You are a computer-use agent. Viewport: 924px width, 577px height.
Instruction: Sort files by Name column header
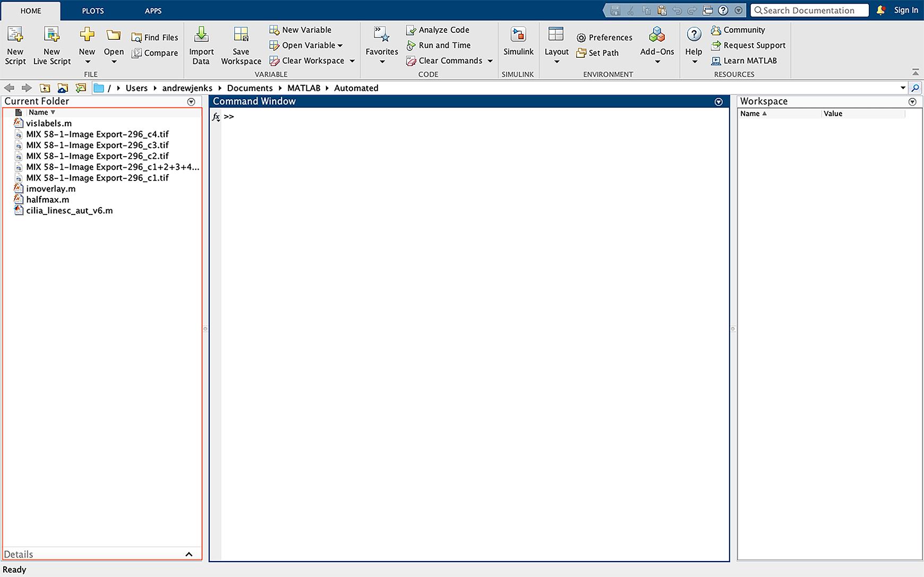tap(42, 113)
